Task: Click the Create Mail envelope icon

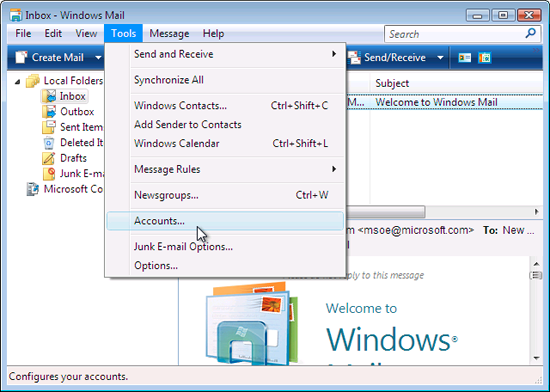Action: click(21, 58)
